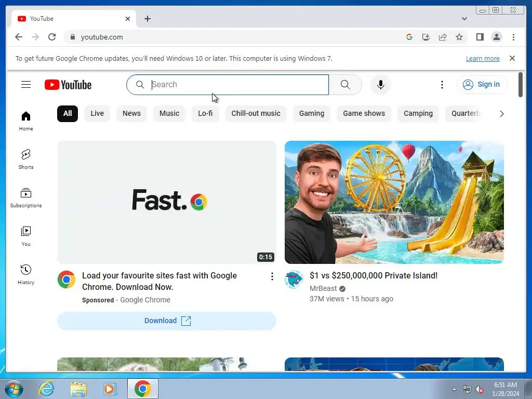Click the search magnifier button
The image size is (532, 399).
point(345,85)
